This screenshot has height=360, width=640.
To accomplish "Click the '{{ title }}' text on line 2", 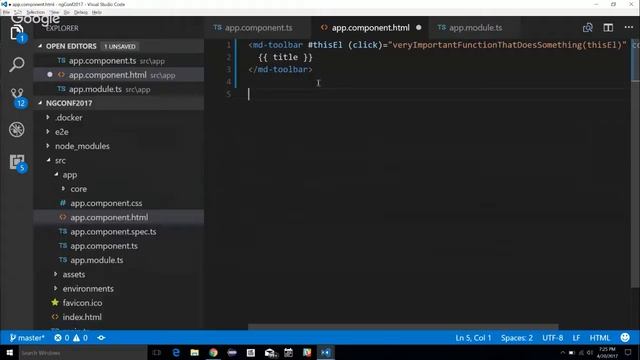I will coord(285,57).
